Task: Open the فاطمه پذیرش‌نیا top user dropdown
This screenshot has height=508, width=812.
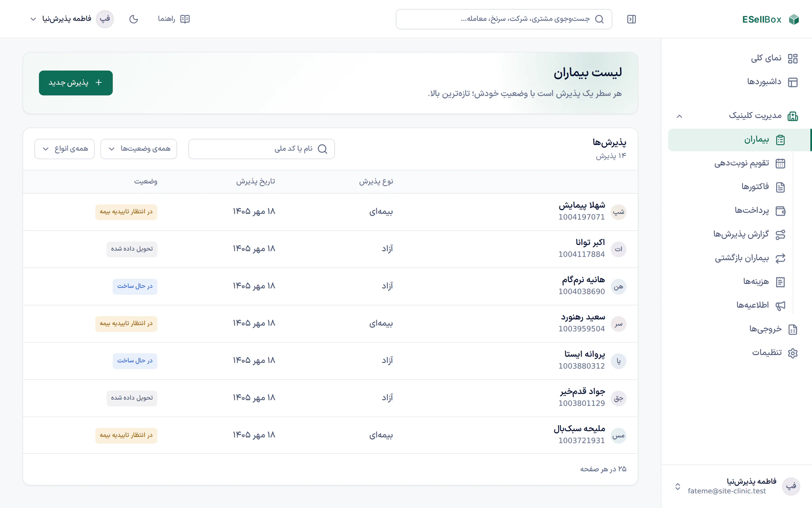Action: point(72,19)
